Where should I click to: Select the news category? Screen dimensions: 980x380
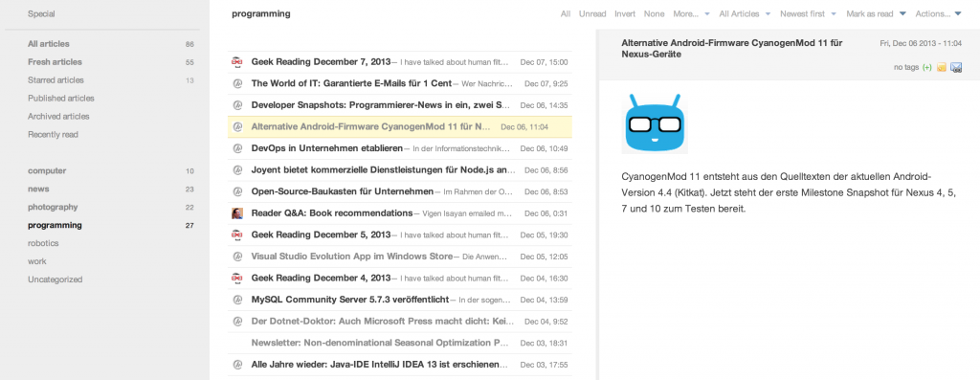38,189
